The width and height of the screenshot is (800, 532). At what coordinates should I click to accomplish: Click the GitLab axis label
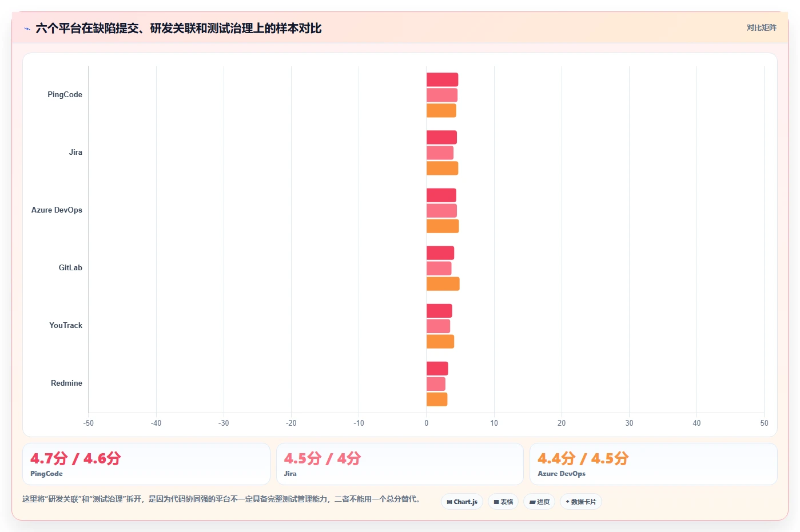click(x=70, y=268)
